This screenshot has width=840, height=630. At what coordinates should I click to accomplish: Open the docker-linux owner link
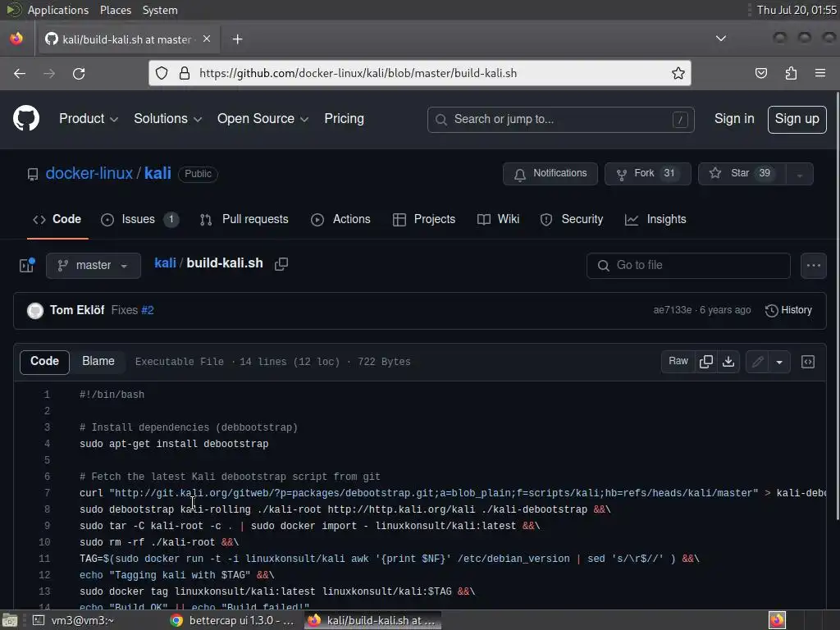pyautogui.click(x=89, y=173)
